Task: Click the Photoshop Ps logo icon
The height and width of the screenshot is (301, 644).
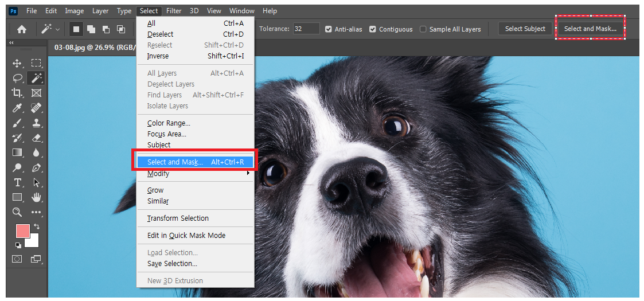Action: [x=13, y=11]
